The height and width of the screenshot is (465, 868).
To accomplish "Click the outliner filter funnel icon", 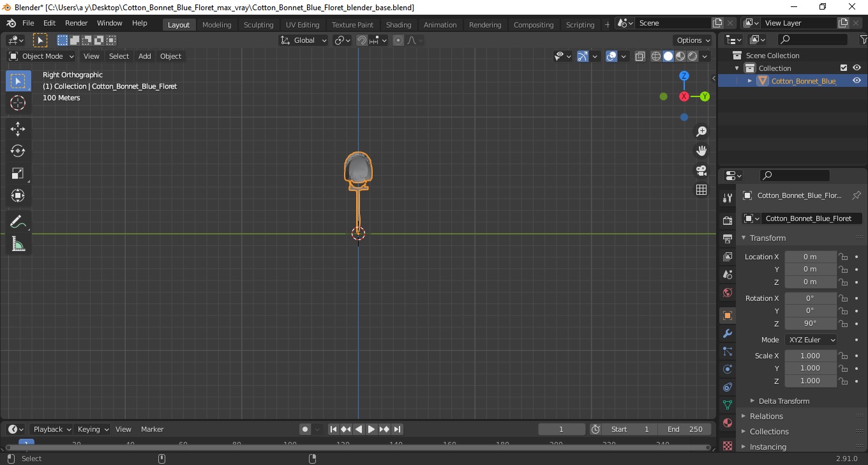I will 864,40.
